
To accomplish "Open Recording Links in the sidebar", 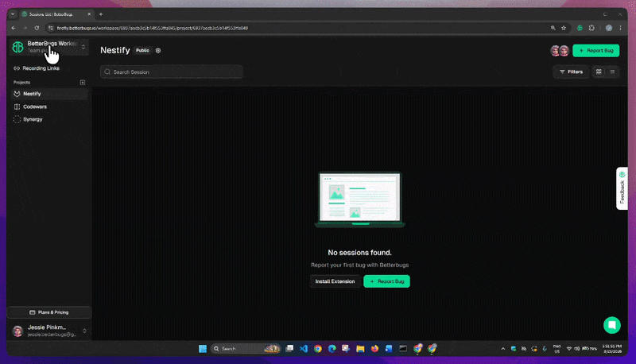I will (37, 68).
